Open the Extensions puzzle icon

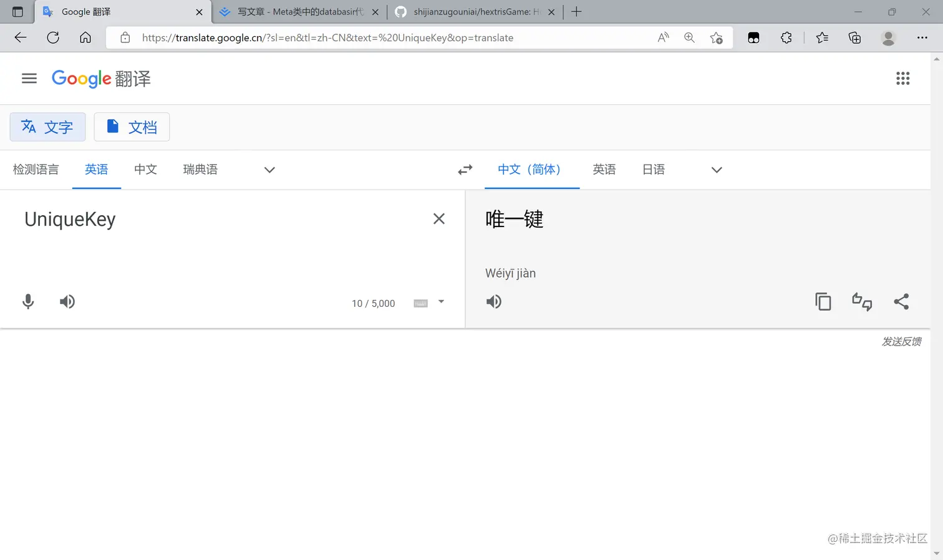pyautogui.click(x=786, y=37)
